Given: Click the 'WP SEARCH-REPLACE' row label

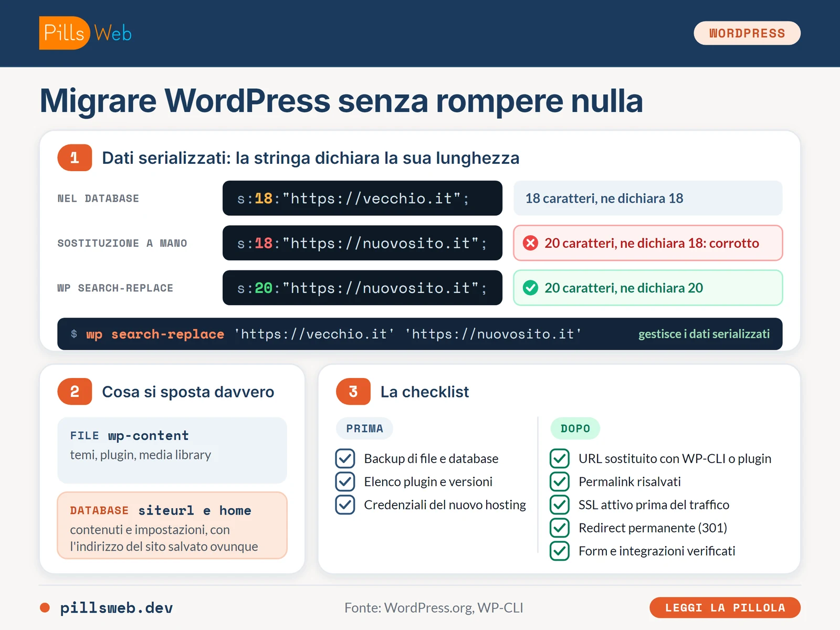Looking at the screenshot, I should (x=115, y=288).
